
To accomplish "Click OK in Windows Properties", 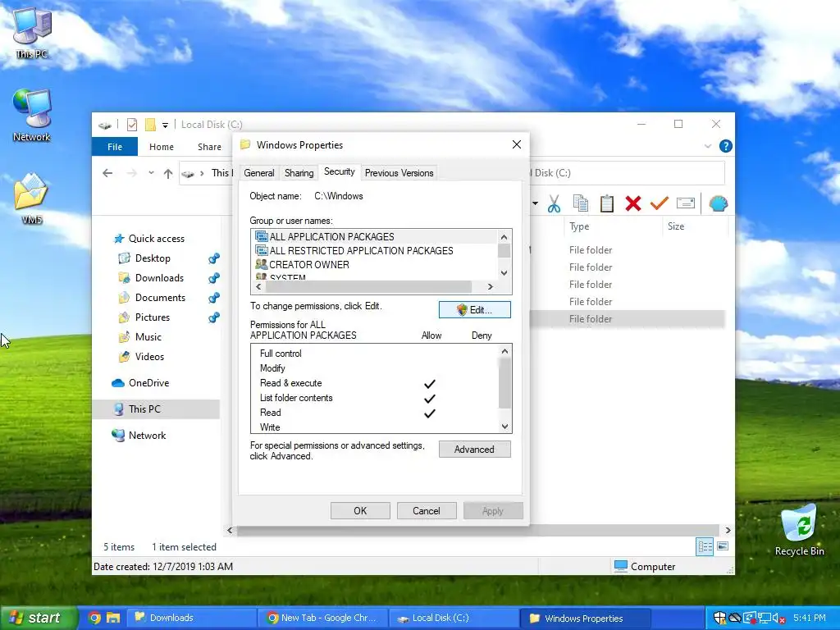I will (x=360, y=511).
